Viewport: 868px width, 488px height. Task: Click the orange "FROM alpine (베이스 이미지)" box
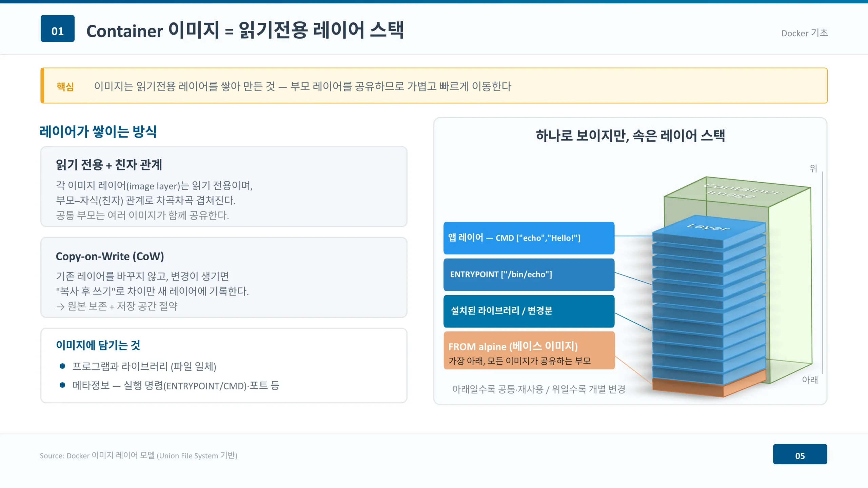coord(529,350)
